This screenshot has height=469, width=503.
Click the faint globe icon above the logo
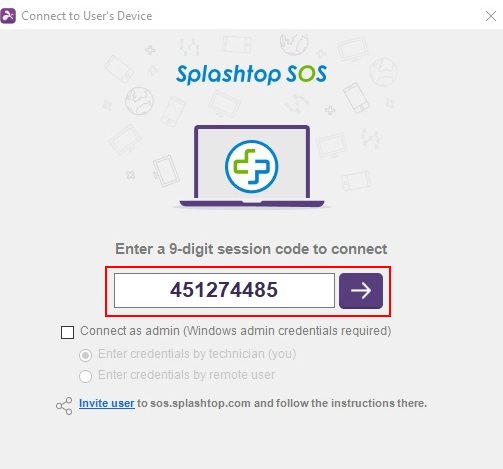tap(294, 43)
